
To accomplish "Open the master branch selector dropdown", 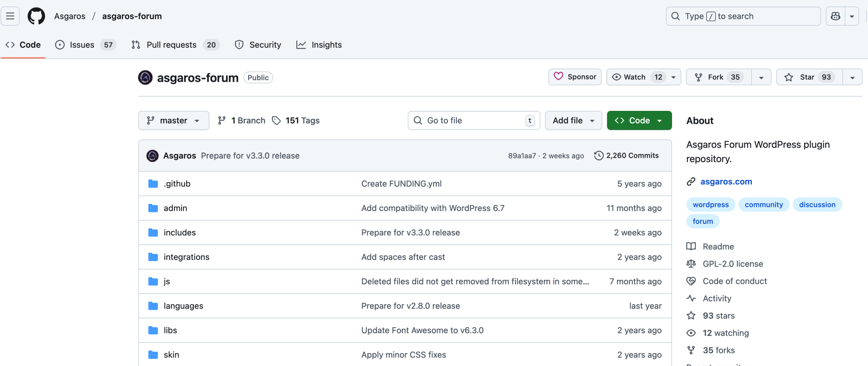I will pos(173,120).
